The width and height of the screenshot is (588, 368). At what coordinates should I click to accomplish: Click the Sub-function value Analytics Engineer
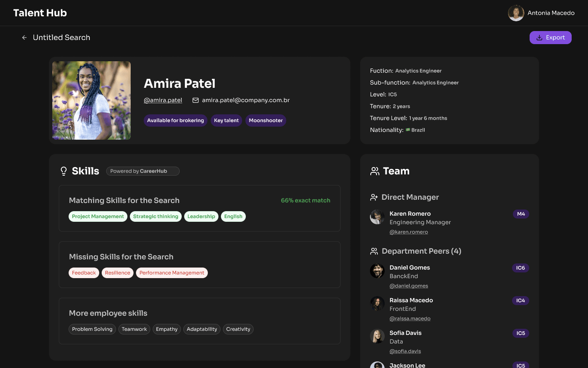click(x=436, y=83)
